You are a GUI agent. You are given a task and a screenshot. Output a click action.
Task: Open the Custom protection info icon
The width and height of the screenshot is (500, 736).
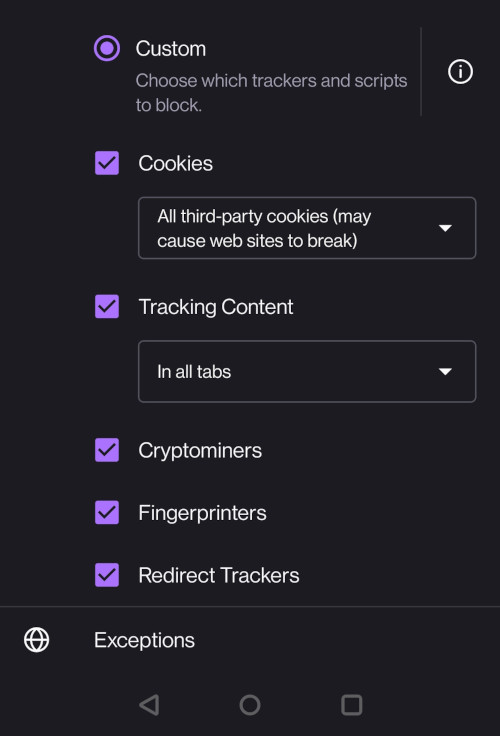pos(460,72)
